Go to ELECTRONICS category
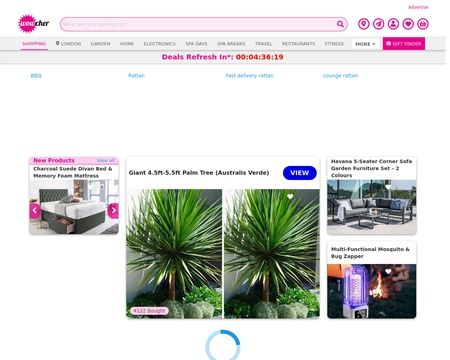 pyautogui.click(x=160, y=44)
